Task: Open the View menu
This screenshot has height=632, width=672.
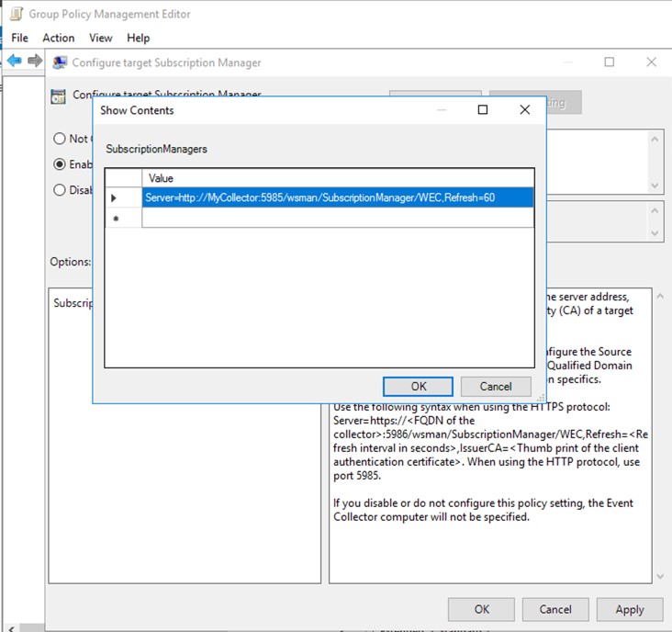Action: click(x=101, y=38)
